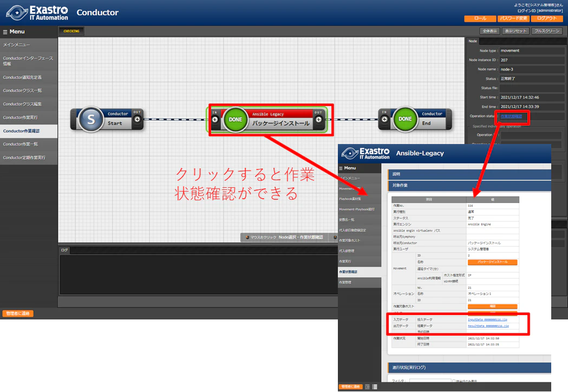
Task: Click the hamburger icon beside Conductor Menu
Action: (5, 32)
